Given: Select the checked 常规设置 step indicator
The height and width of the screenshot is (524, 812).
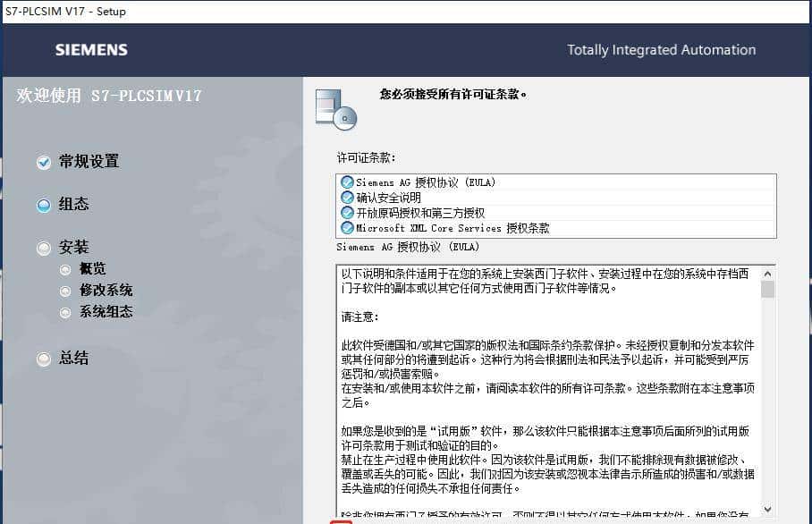Looking at the screenshot, I should (43, 162).
